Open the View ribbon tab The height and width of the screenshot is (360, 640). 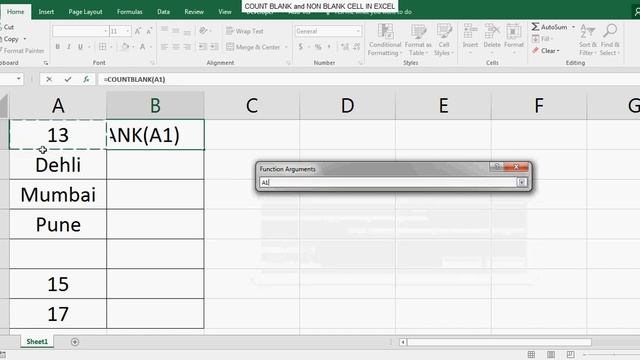(225, 12)
